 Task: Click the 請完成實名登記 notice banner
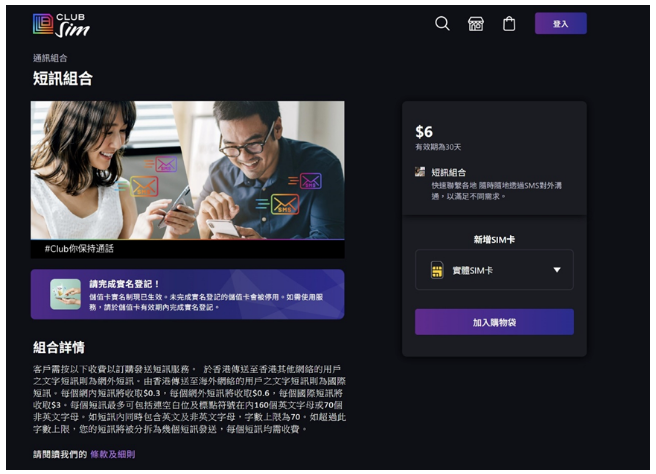click(187, 294)
